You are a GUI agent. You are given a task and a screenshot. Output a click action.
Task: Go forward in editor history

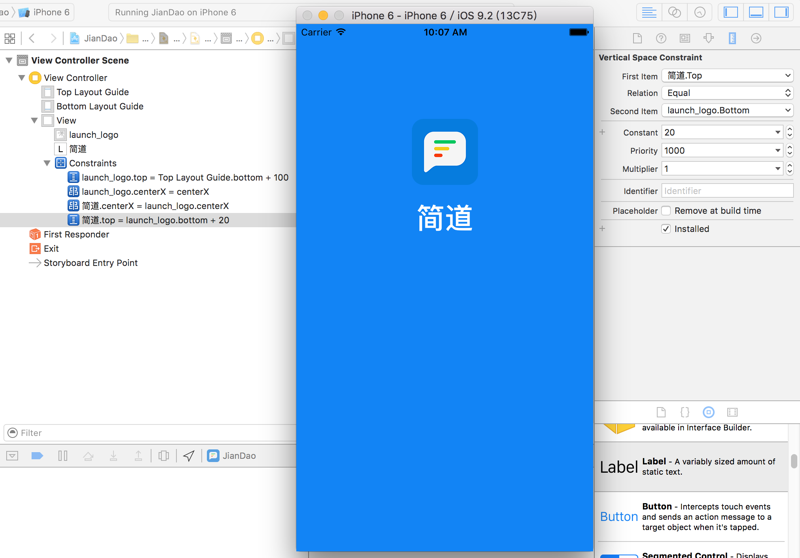(53, 38)
